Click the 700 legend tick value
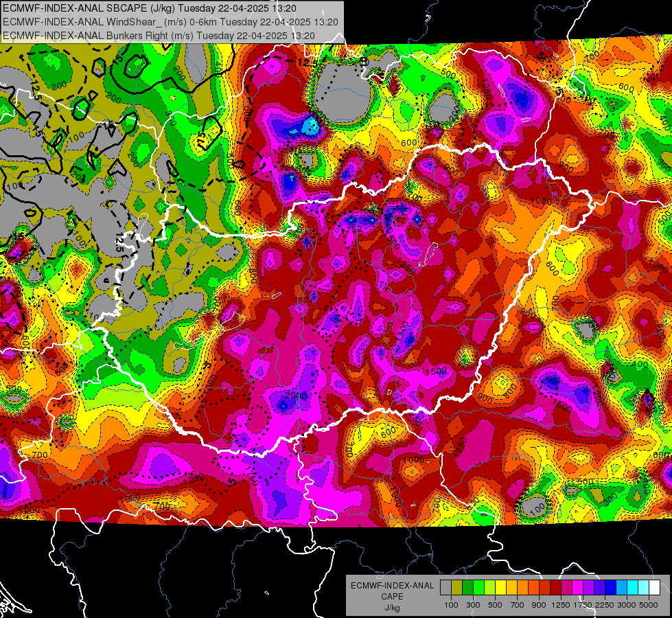 [x=518, y=605]
